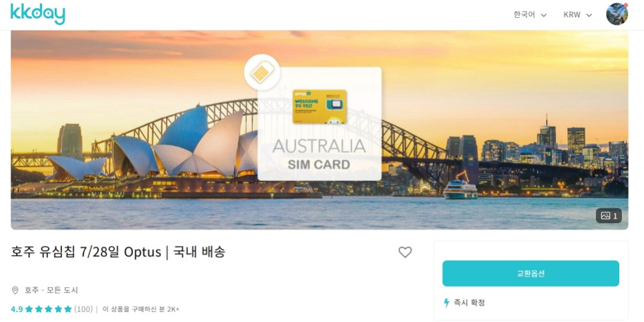This screenshot has height=322, width=644.
Task: Click the kkday logo
Action: (38, 14)
